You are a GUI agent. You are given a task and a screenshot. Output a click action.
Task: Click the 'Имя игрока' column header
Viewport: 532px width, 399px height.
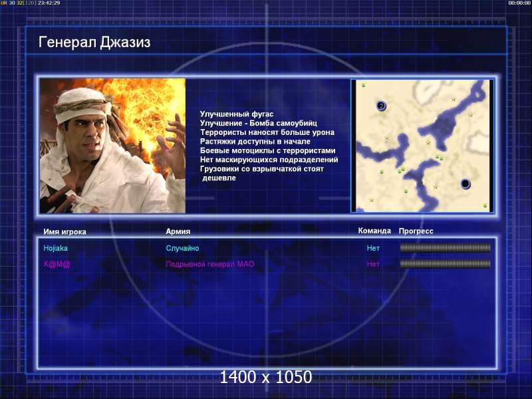(65, 231)
